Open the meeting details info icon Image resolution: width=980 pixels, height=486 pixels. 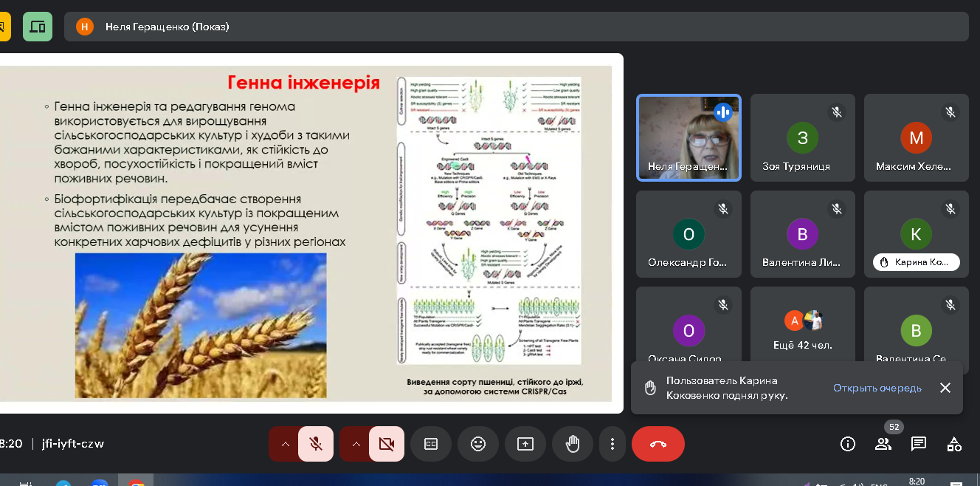848,444
